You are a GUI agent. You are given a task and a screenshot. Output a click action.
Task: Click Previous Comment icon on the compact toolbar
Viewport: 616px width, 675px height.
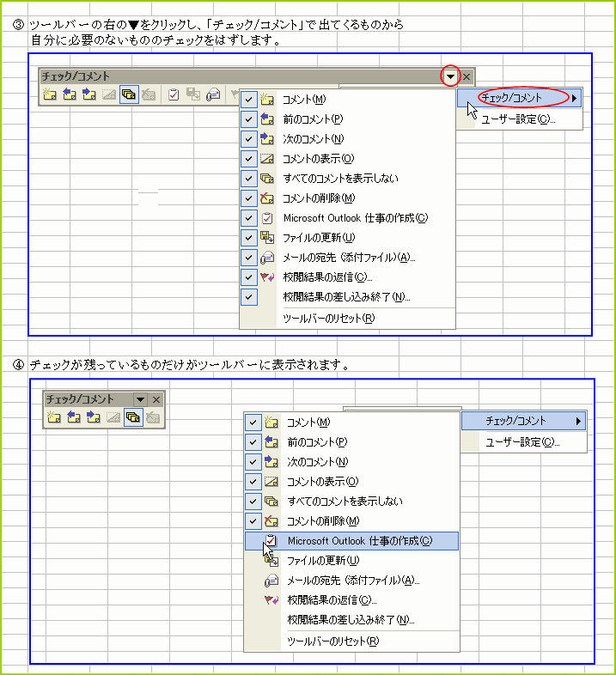[74, 417]
